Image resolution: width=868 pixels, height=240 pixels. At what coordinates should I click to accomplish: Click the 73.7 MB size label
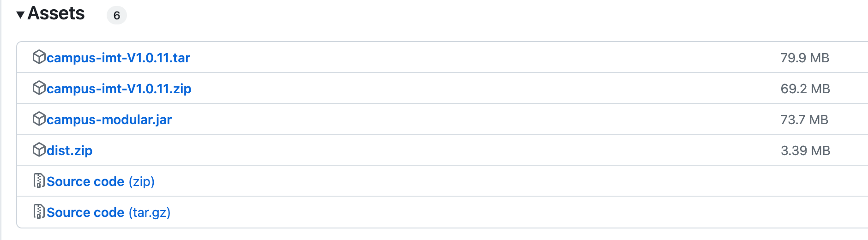[x=804, y=120]
